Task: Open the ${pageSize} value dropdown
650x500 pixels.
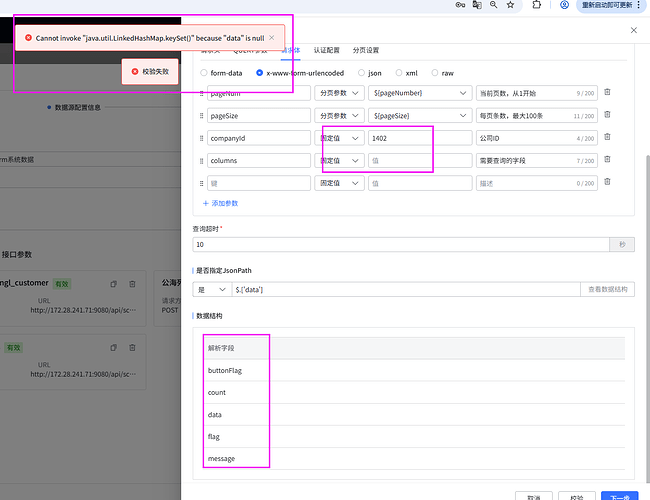Action: click(420, 116)
